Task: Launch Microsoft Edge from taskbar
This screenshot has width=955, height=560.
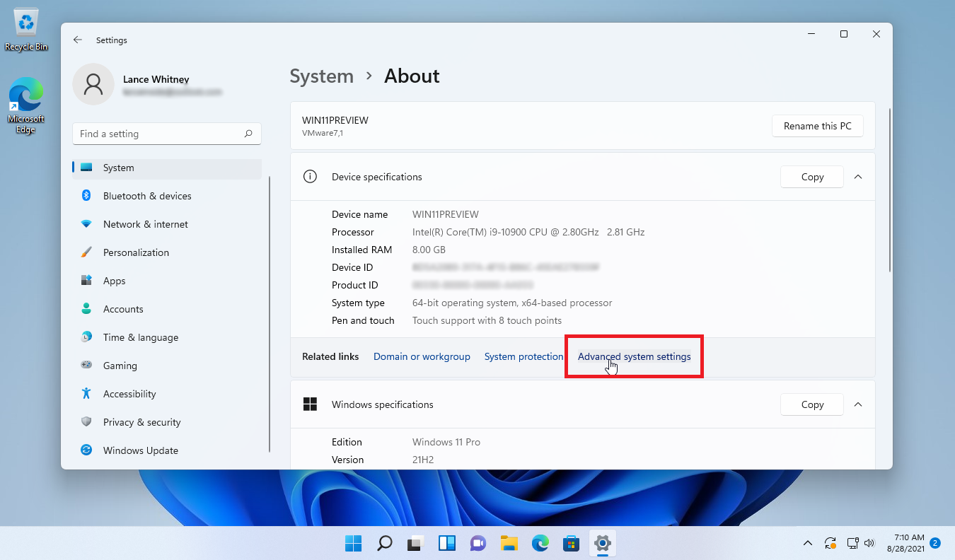Action: pos(540,543)
